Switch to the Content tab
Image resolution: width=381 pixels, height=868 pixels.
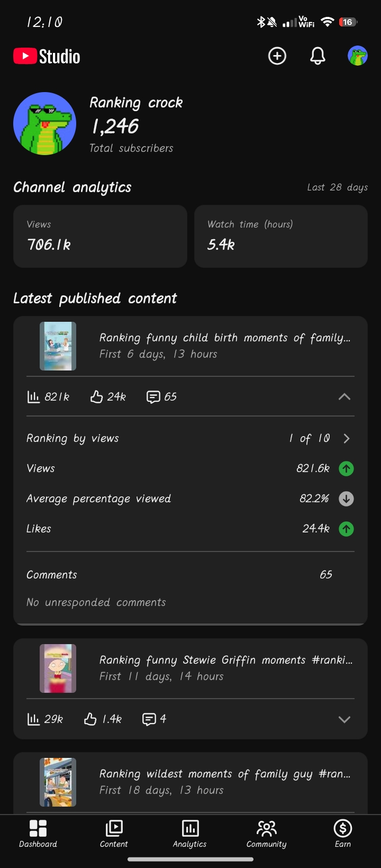(x=114, y=834)
